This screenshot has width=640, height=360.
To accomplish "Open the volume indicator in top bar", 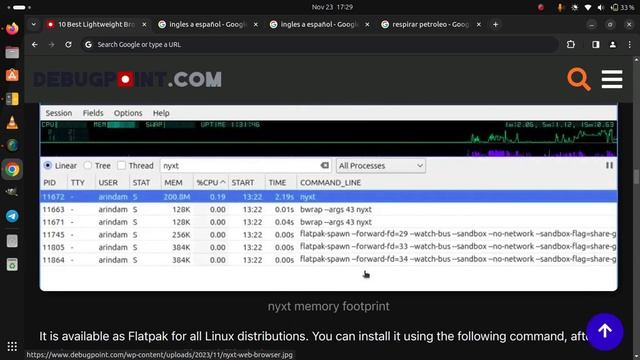I will coord(600,7).
